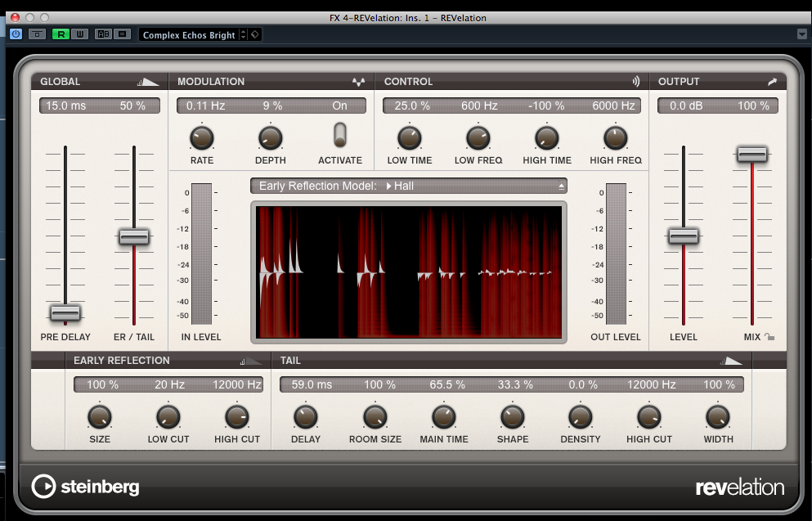
Task: Click the Low Freq knob
Action: tap(478, 138)
